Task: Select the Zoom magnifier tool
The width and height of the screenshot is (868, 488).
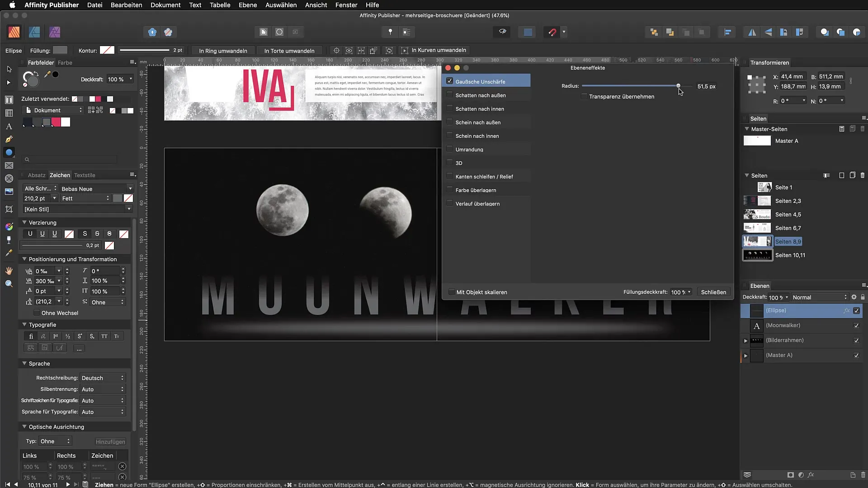Action: pos(9,284)
